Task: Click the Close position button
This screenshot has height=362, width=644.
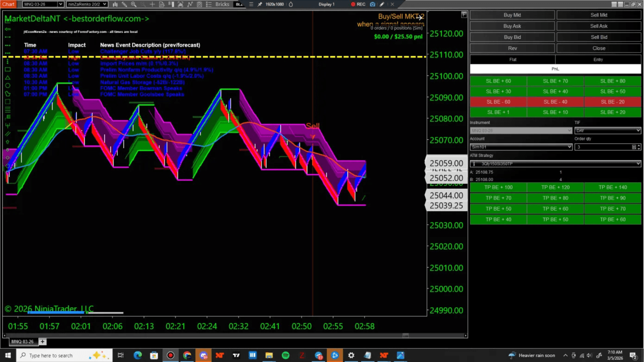Action: tap(599, 48)
